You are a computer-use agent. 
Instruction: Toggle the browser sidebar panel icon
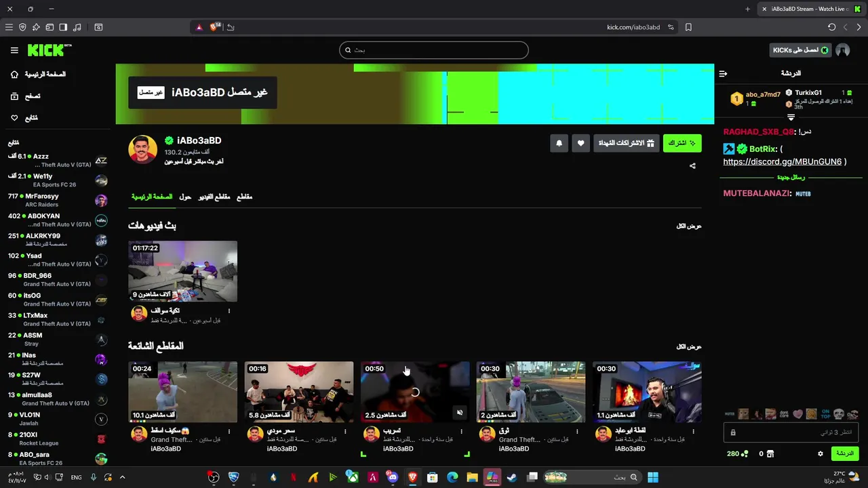pos(63,27)
